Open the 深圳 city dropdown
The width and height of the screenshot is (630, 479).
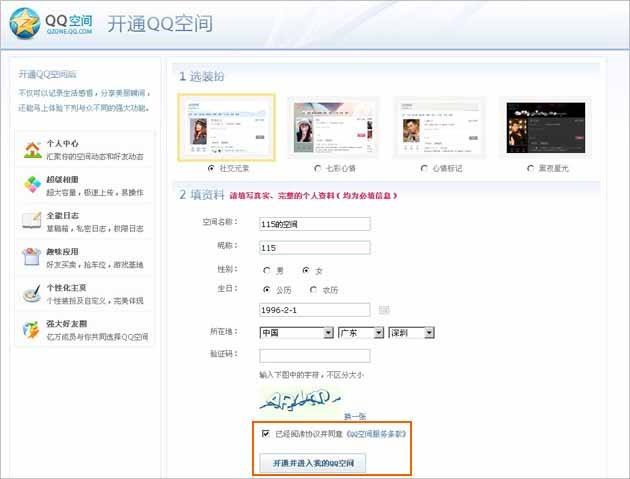pos(412,332)
